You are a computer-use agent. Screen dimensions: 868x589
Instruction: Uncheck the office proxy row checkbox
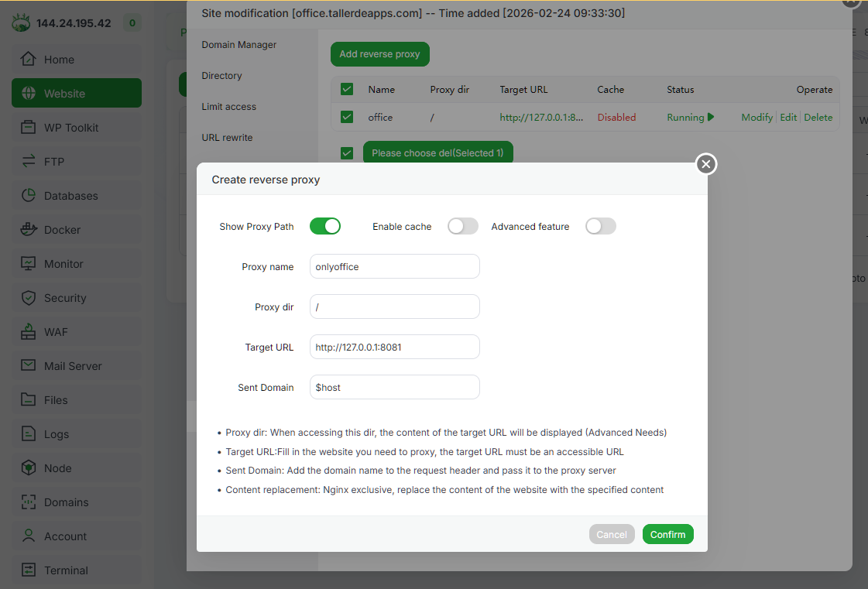347,117
